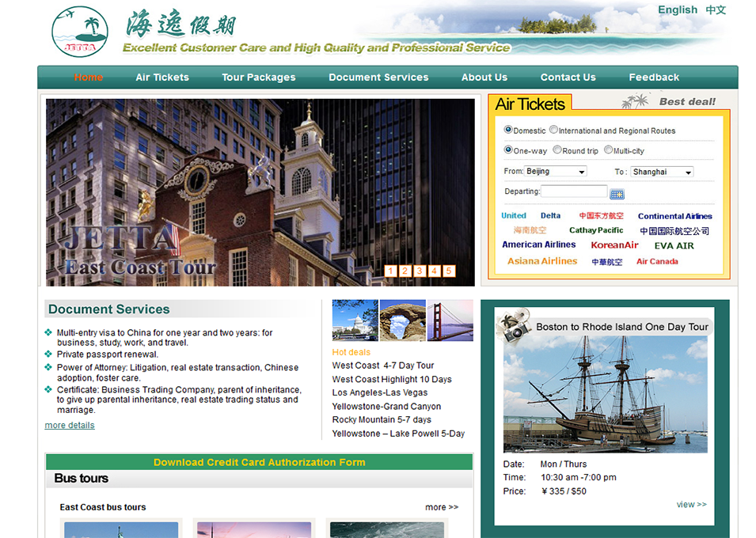Click the Delta airline logo
The height and width of the screenshot is (538, 756).
pyautogui.click(x=550, y=215)
